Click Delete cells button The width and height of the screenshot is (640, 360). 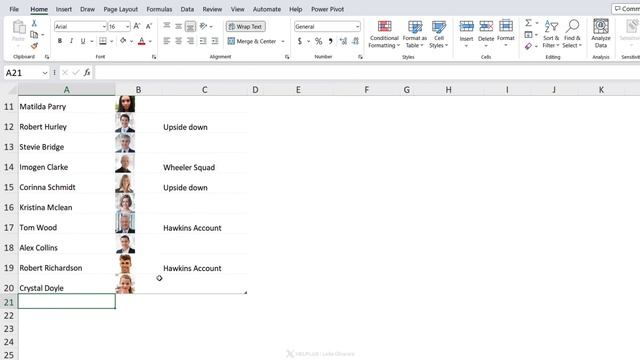[x=486, y=33]
